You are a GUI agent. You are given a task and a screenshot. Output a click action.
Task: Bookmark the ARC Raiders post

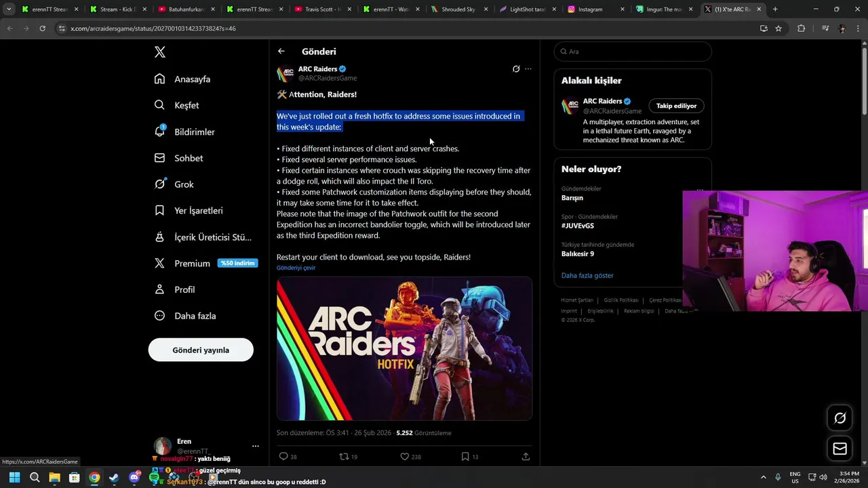pos(465,457)
